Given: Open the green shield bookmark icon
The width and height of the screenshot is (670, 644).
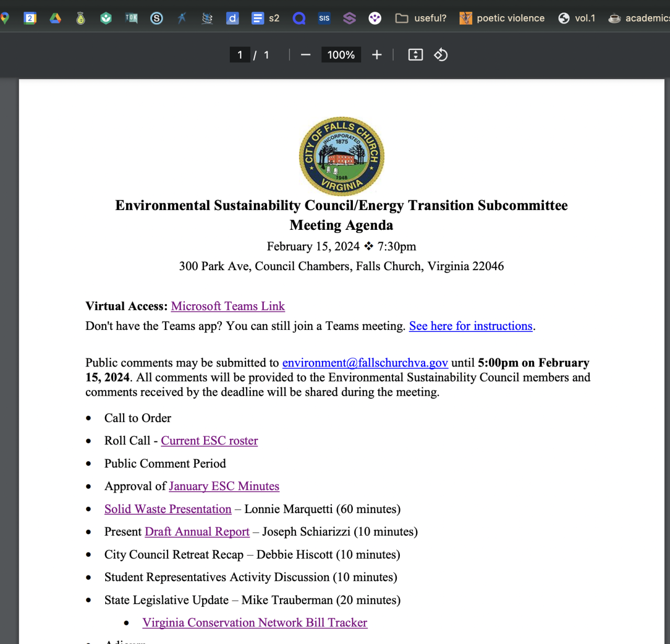Looking at the screenshot, I should click(106, 18).
